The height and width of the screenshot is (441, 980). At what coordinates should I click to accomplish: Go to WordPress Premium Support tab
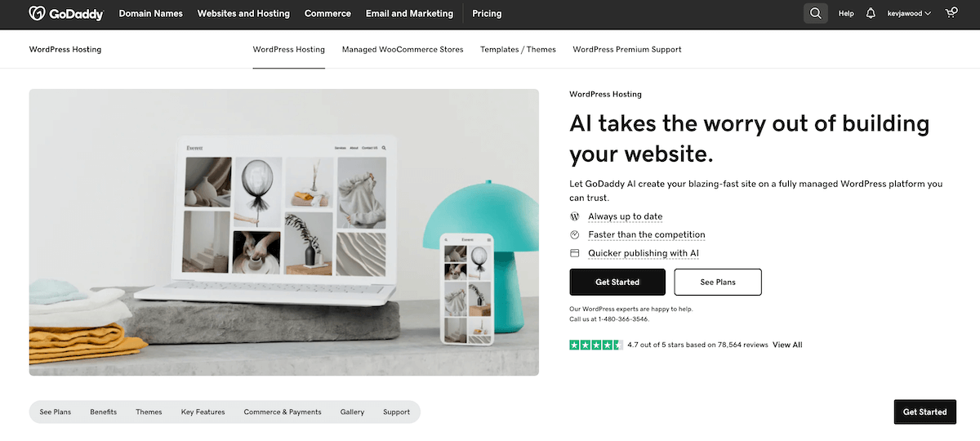pyautogui.click(x=627, y=50)
